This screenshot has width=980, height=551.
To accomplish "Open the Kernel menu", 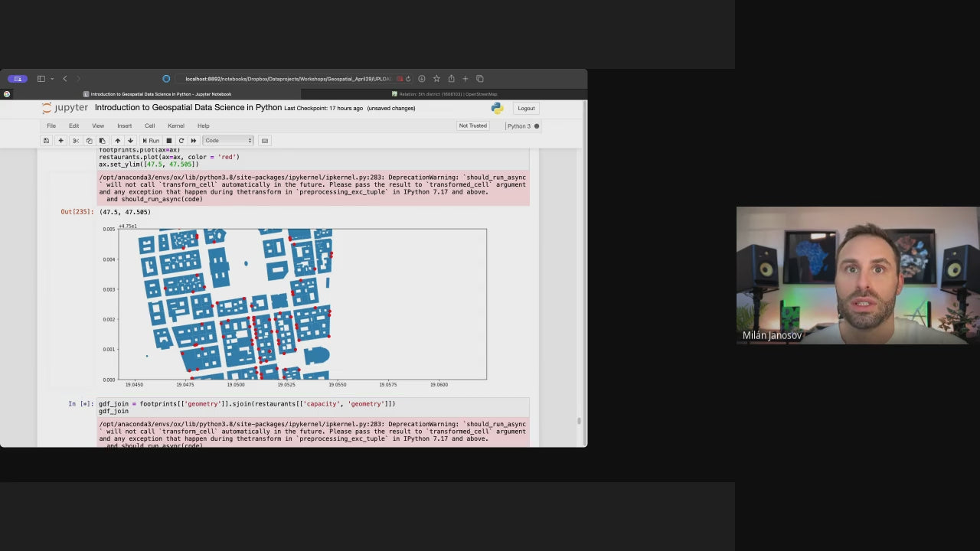I will [x=176, y=126].
